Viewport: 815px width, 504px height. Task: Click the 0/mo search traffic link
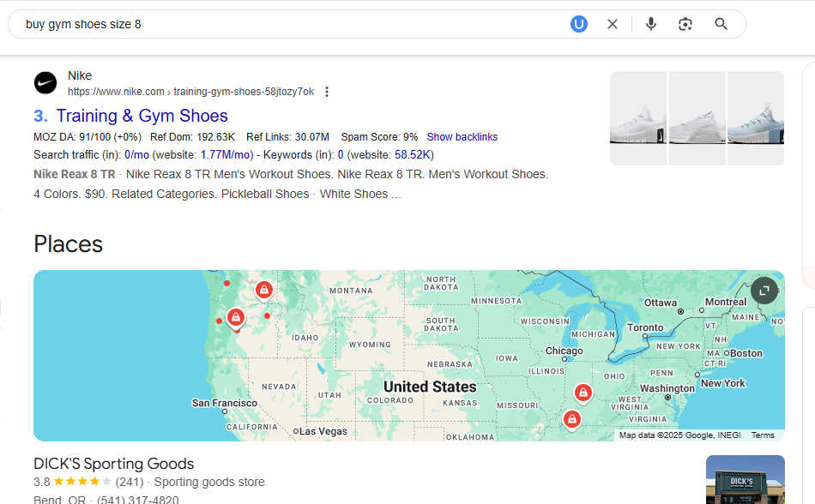point(136,154)
